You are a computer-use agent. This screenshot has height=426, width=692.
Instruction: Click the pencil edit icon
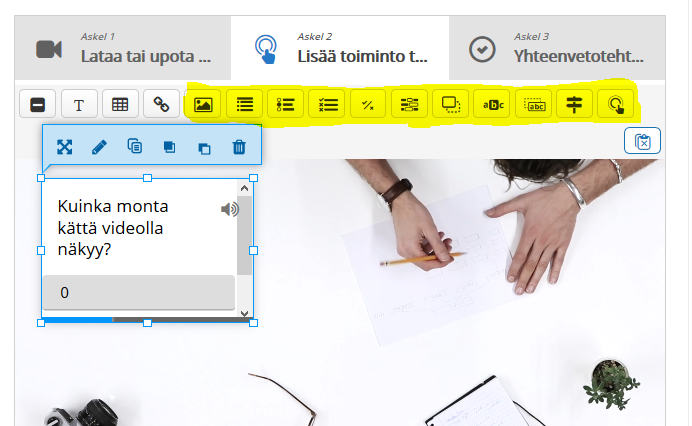(x=99, y=147)
